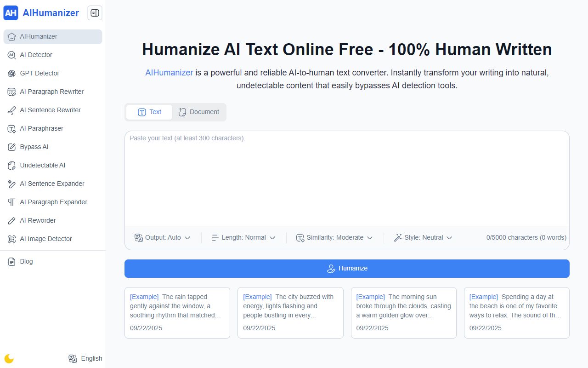Switch to the Document tab
Image resolution: width=588 pixels, height=368 pixels.
coord(199,112)
